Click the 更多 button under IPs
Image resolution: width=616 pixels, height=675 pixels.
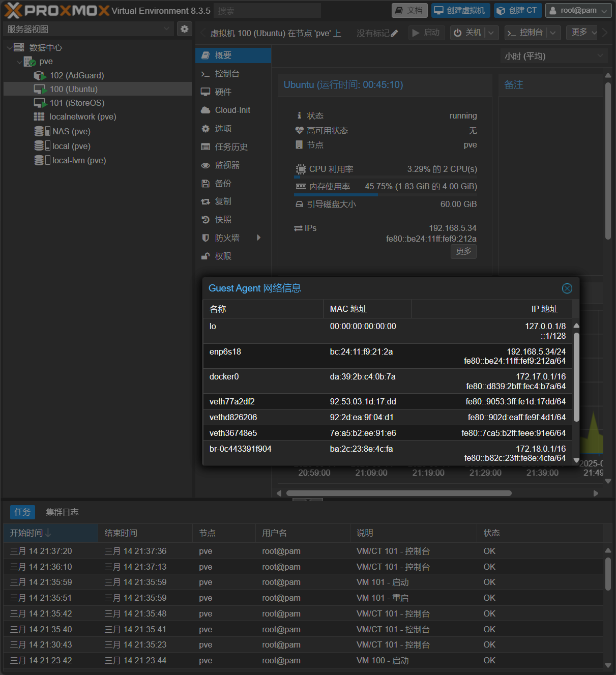click(463, 251)
